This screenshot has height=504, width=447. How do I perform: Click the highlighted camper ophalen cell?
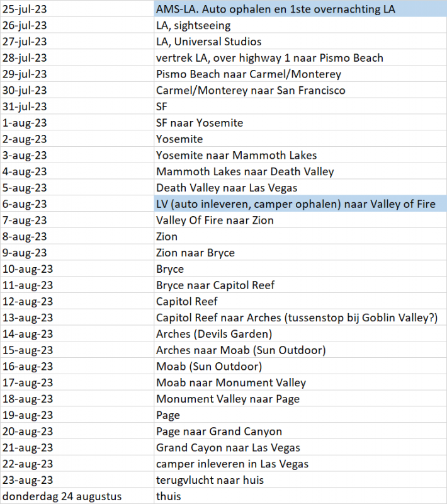click(x=296, y=204)
